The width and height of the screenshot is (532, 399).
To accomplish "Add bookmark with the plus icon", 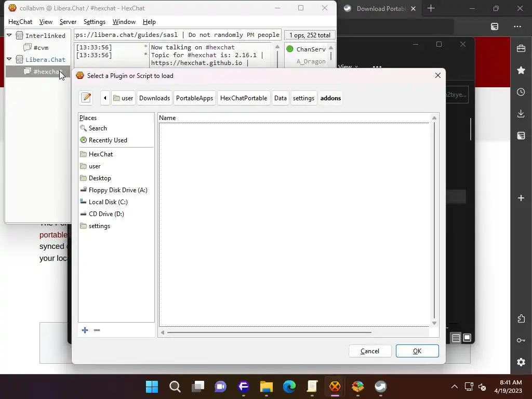I will (x=85, y=330).
